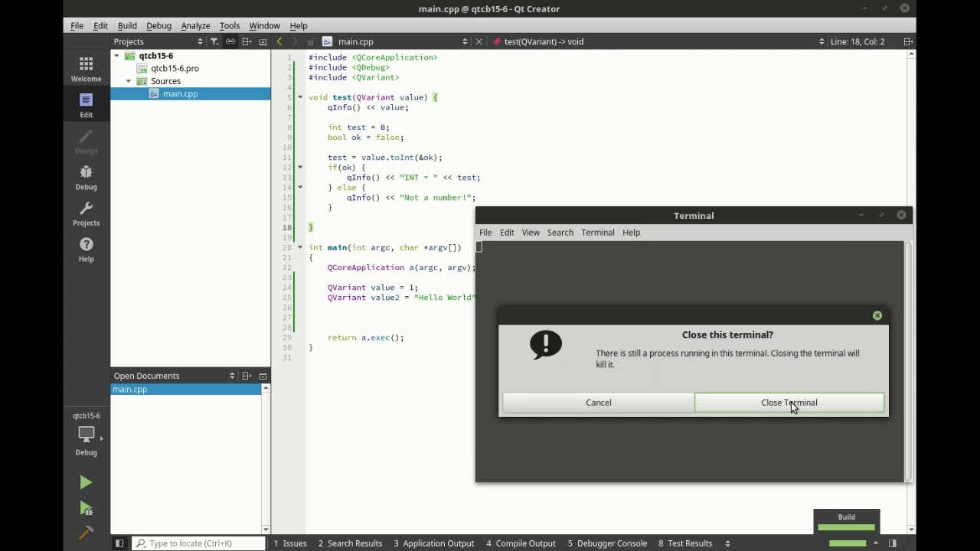Close the Projects side pane

coord(263,41)
